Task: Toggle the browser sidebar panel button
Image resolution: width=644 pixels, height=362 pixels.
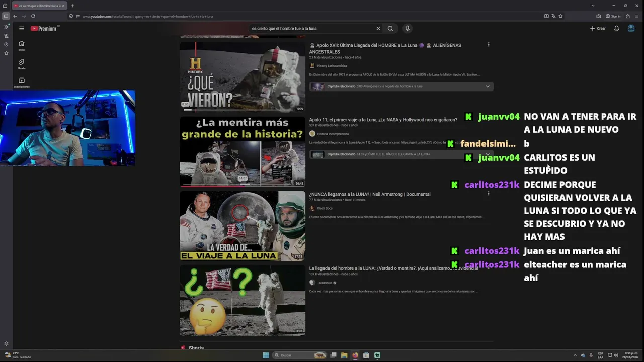Action: point(6,16)
